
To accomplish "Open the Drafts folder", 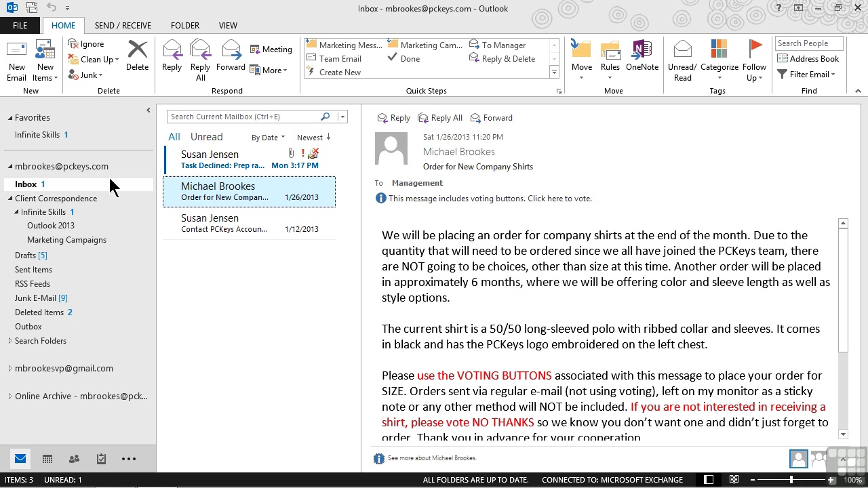I will coord(31,256).
